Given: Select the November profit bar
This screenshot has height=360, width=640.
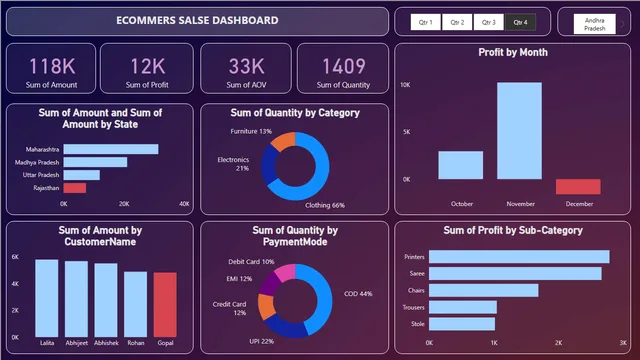Looking at the screenshot, I should click(519, 131).
